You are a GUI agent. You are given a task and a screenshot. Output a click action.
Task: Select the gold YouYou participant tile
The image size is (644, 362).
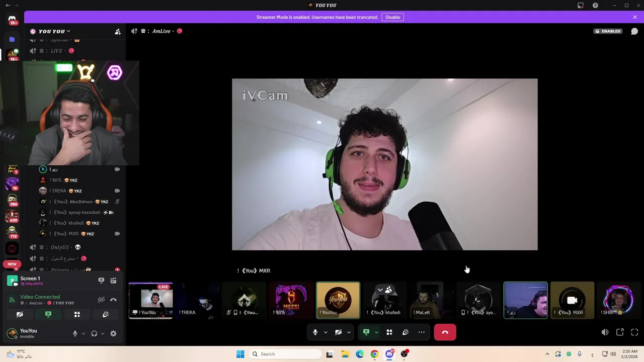[338, 300]
